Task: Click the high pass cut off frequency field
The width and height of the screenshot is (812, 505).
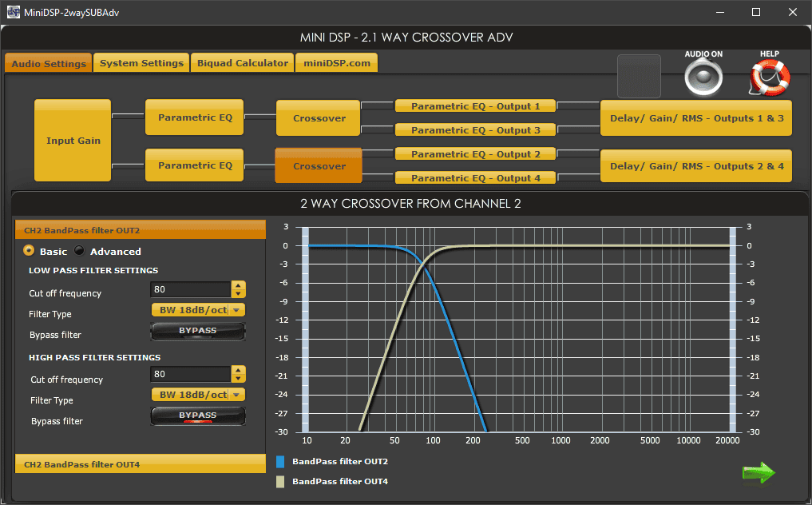Action: 191,374
